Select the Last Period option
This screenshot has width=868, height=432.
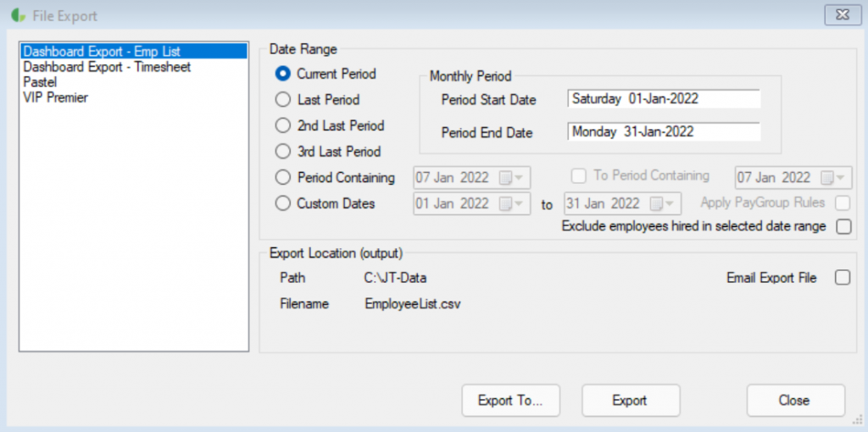tap(283, 100)
